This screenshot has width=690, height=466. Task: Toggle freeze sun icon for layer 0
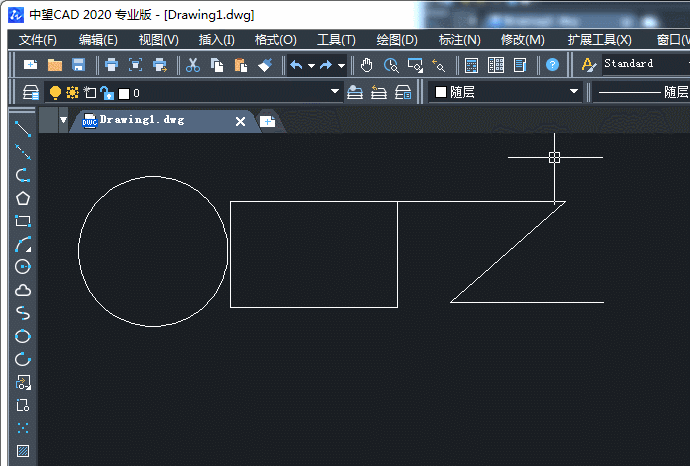pyautogui.click(x=72, y=92)
